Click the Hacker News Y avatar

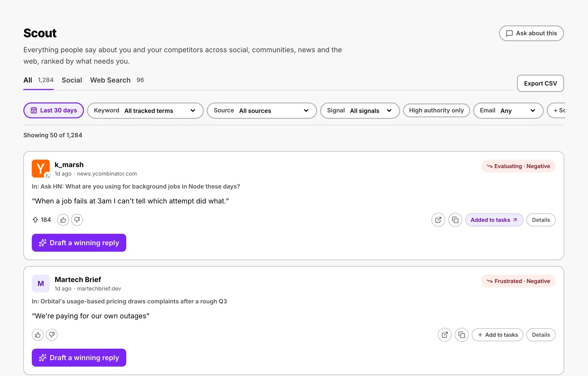click(41, 169)
